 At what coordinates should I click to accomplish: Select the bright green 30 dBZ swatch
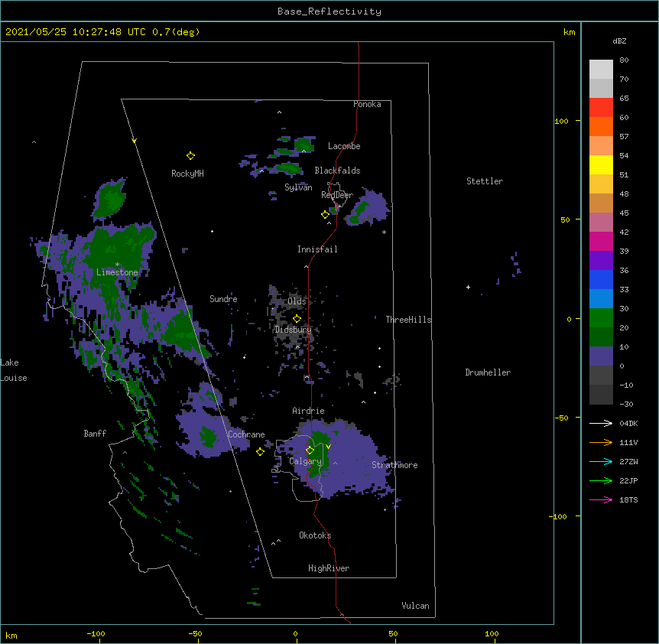[601, 318]
